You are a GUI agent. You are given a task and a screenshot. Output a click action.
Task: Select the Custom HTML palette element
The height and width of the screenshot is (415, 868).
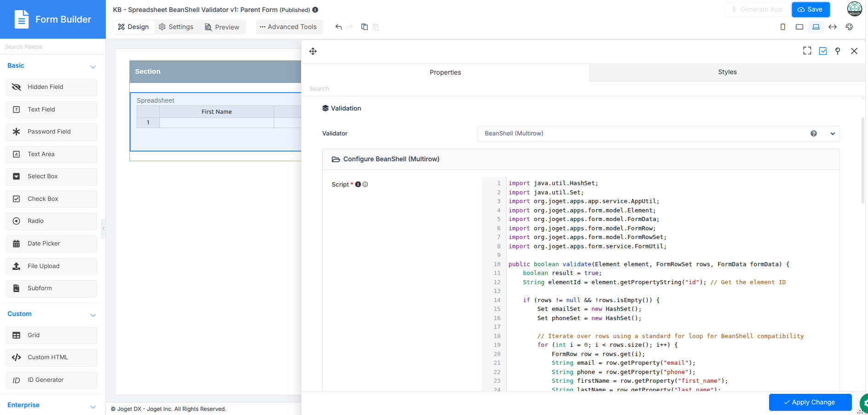(52, 357)
